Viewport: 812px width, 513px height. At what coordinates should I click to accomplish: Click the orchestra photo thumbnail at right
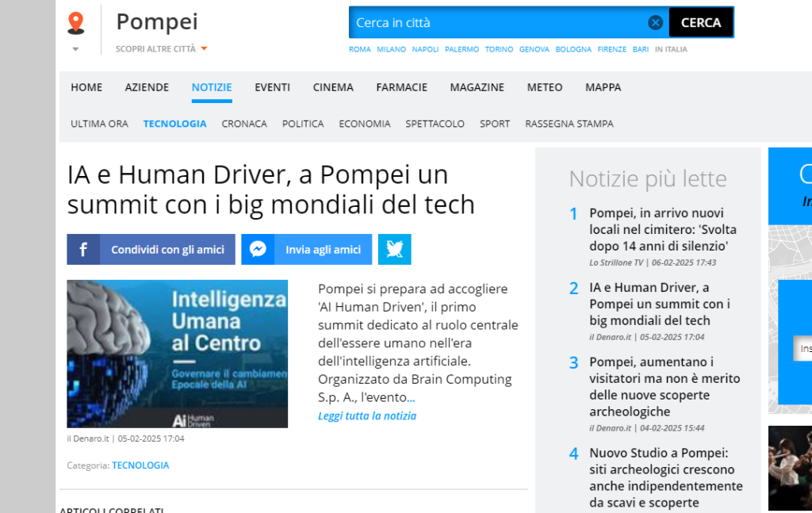pos(790,468)
